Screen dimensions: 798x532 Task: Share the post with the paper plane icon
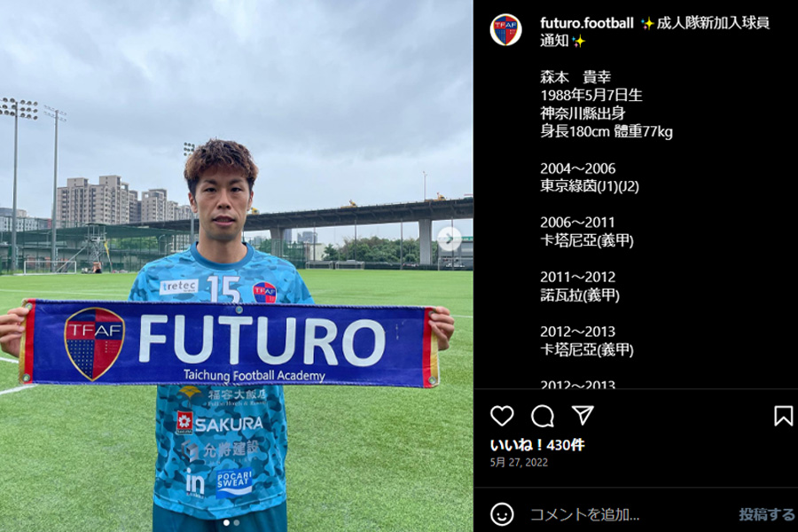point(583,416)
